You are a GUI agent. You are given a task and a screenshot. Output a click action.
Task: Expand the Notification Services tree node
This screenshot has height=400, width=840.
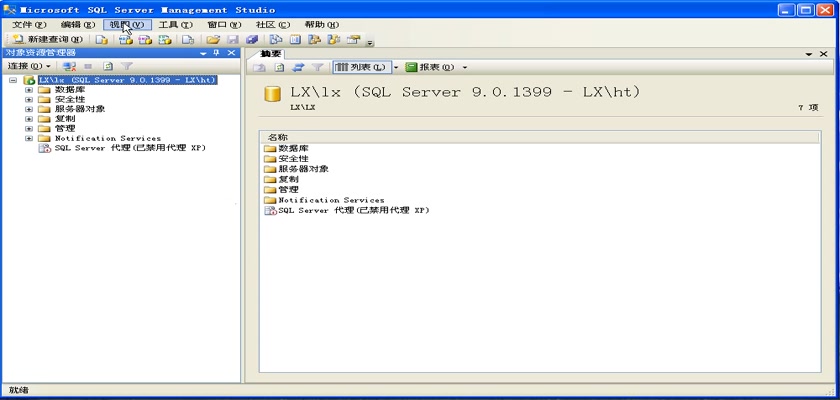29,138
